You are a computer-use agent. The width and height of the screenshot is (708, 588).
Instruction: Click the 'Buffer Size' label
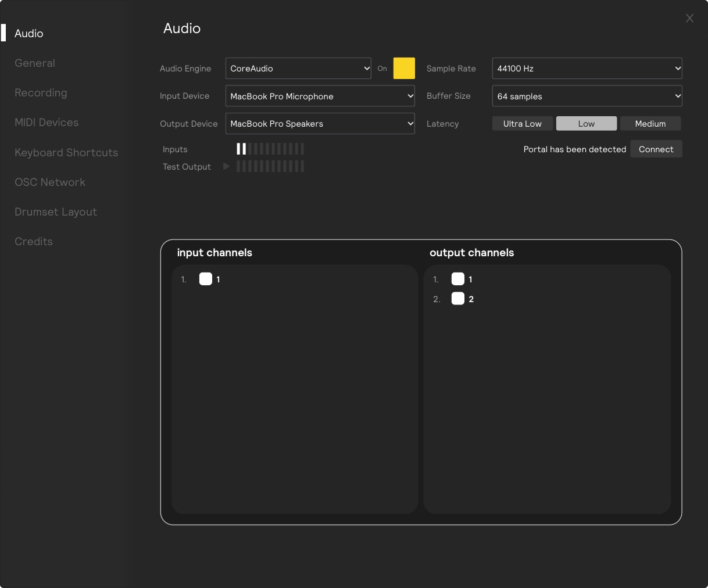pyautogui.click(x=449, y=96)
